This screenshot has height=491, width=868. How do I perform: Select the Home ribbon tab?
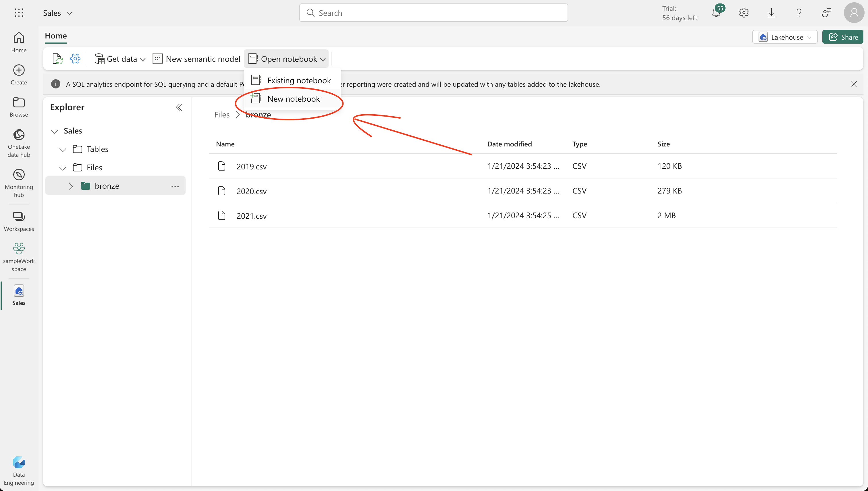56,36
